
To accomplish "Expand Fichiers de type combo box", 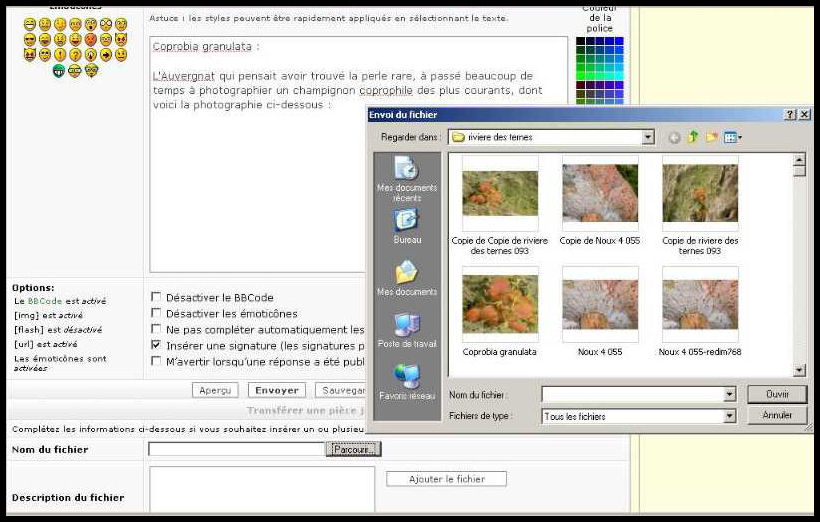I will tap(729, 416).
